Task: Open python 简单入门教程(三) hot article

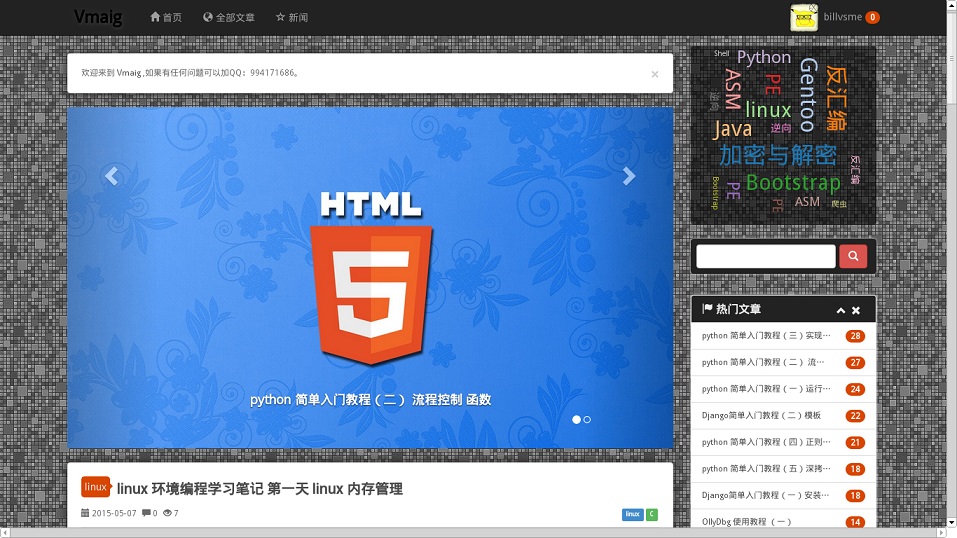Action: click(x=766, y=336)
